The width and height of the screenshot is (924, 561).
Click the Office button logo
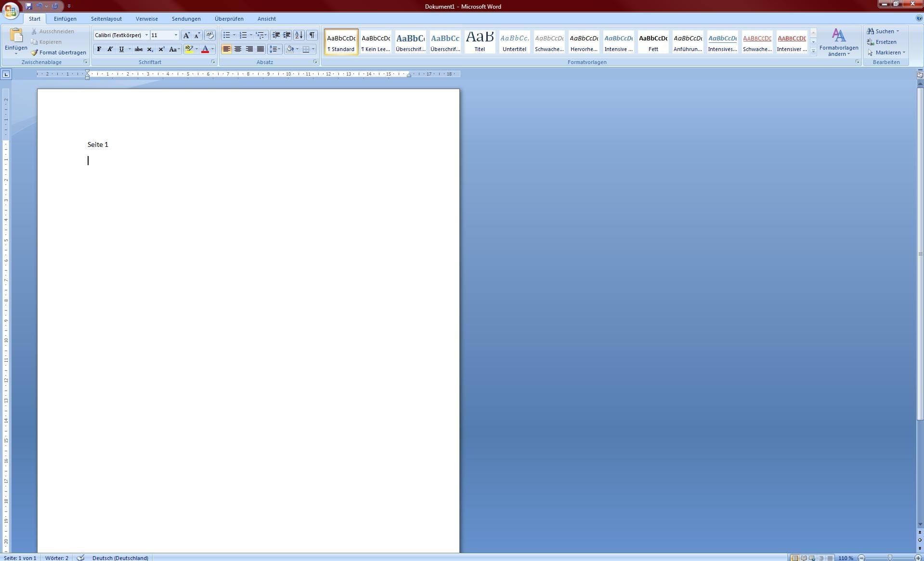11,11
